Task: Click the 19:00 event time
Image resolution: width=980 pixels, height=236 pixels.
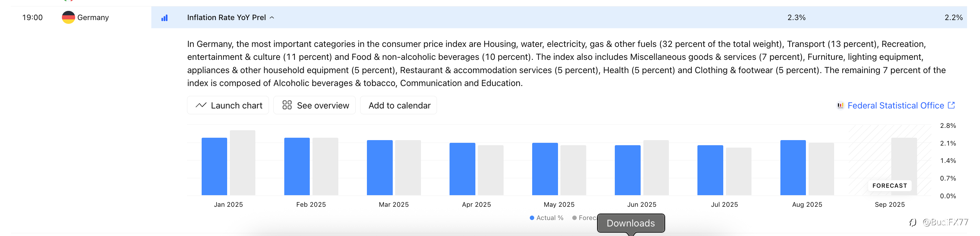Action: point(32,17)
